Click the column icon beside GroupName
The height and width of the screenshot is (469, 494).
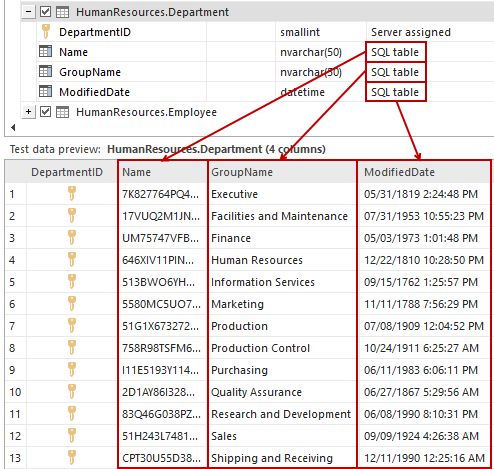coord(45,72)
